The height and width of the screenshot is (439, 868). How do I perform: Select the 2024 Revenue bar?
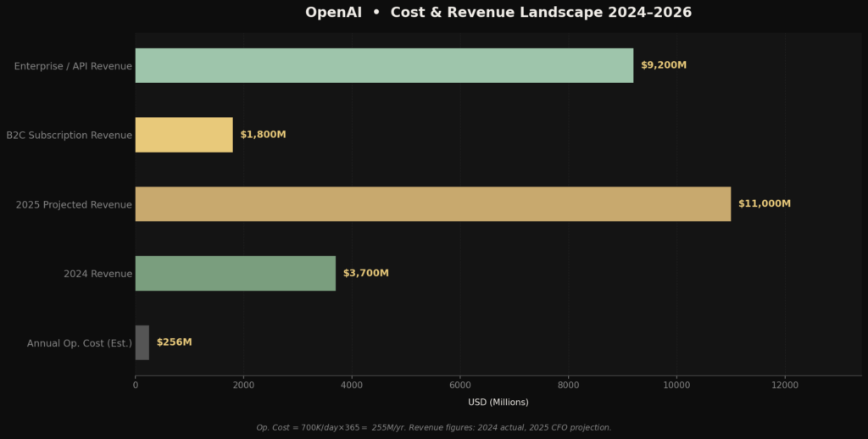[236, 273]
